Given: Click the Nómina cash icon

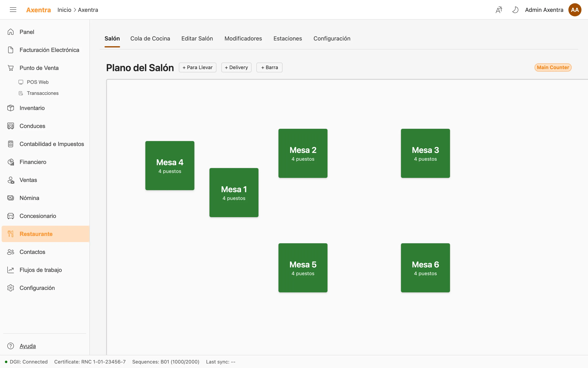Looking at the screenshot, I should [x=10, y=198].
